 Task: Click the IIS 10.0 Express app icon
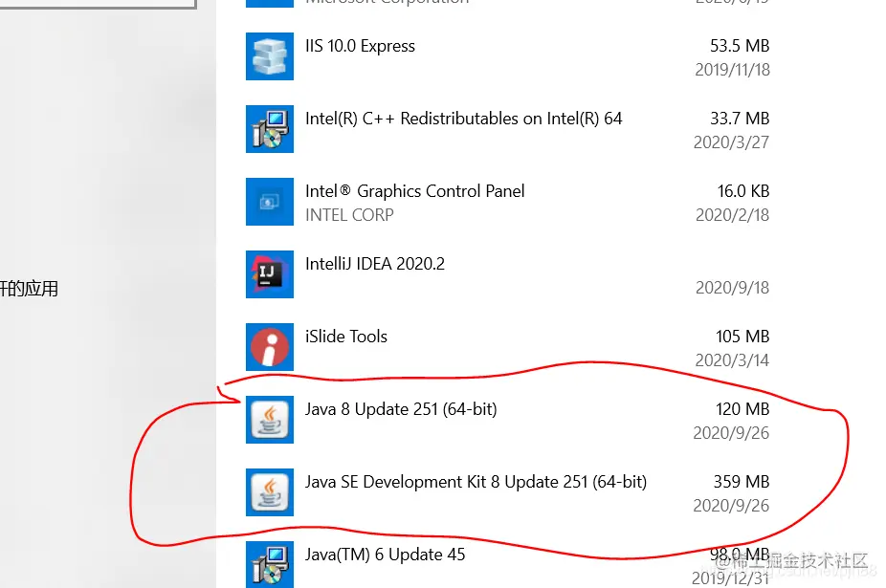pos(270,56)
